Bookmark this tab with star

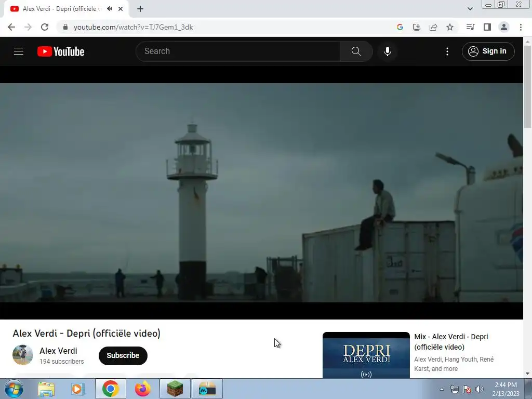click(x=450, y=27)
